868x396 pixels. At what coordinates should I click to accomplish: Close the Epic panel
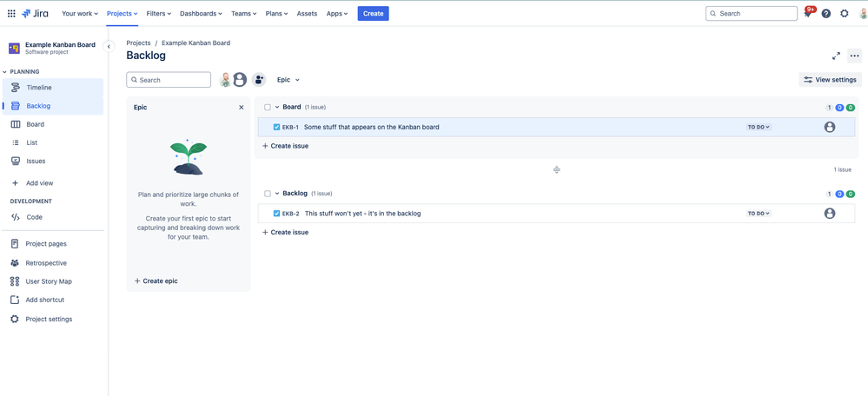[241, 108]
